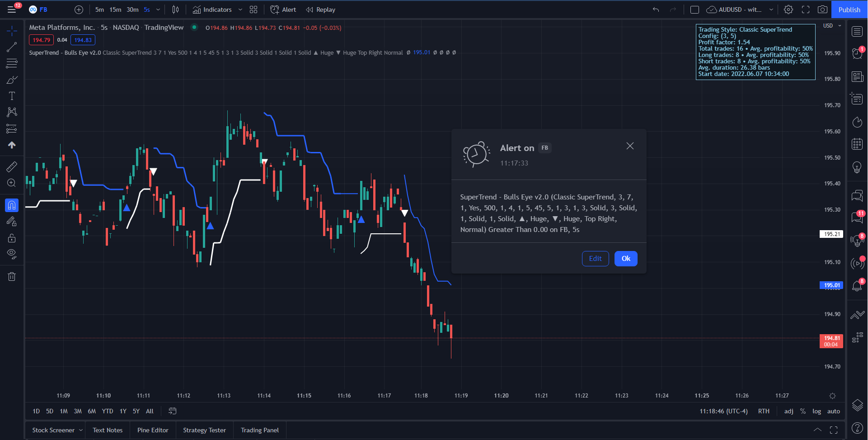The width and height of the screenshot is (868, 440).
Task: Take a chart snapshot with the camera icon
Action: point(822,9)
